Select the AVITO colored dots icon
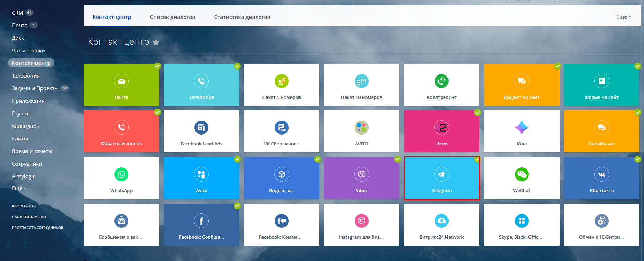Image resolution: width=644 pixels, height=261 pixels. 362,128
